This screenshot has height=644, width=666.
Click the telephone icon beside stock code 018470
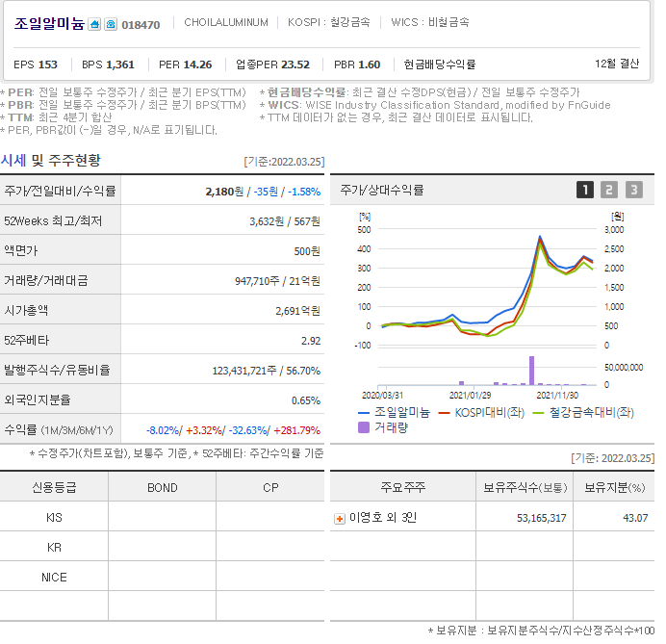pyautogui.click(x=111, y=24)
